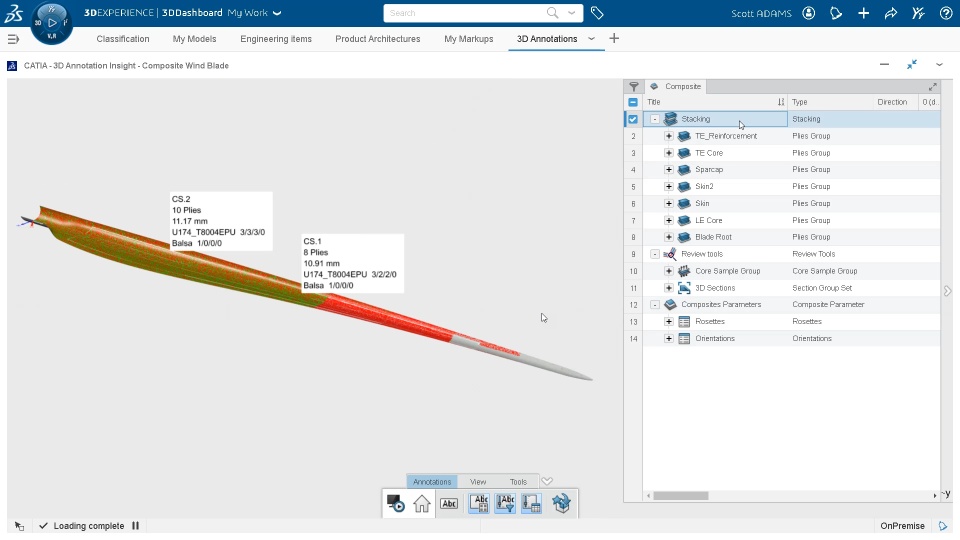This screenshot has width=960, height=540.
Task: Expand the Blade Root plies group
Action: coord(669,237)
